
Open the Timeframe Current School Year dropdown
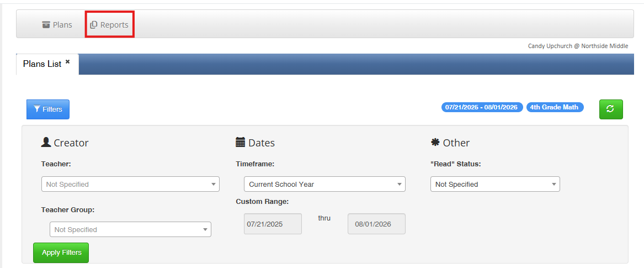click(324, 184)
